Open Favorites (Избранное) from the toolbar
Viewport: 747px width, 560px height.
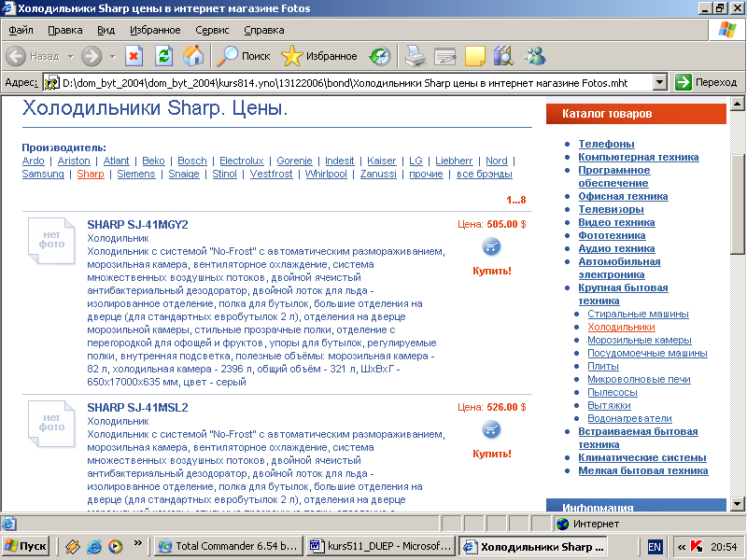[x=319, y=56]
